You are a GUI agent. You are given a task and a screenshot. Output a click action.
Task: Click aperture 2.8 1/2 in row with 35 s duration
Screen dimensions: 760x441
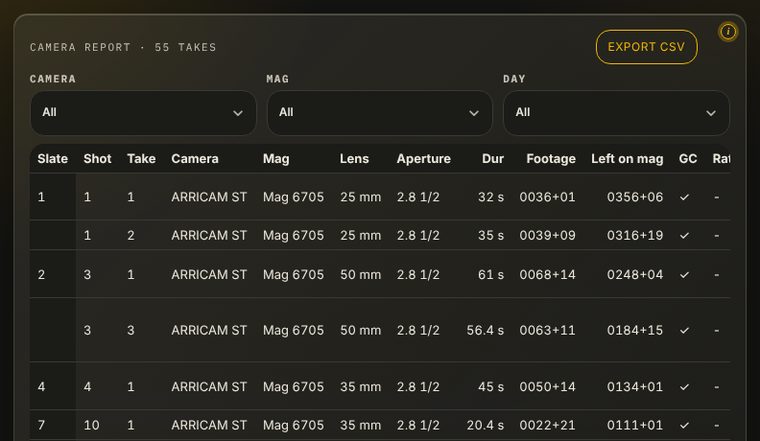coord(418,236)
